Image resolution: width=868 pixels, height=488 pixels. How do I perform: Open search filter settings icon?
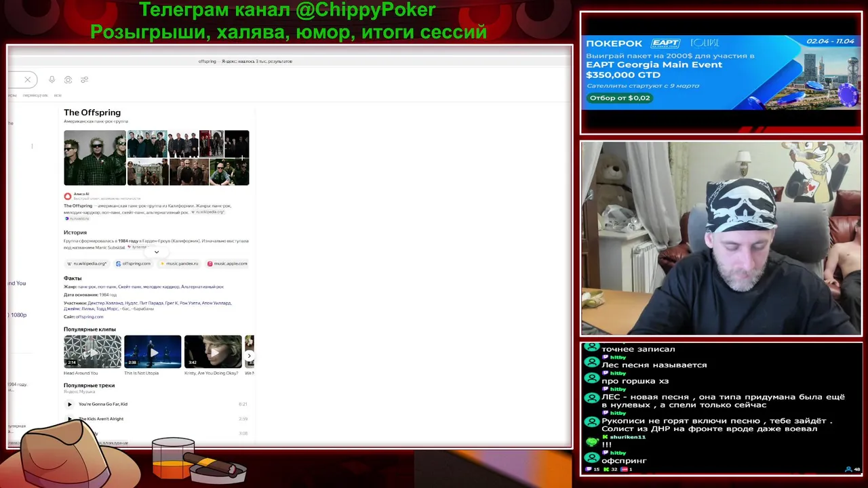(x=84, y=80)
